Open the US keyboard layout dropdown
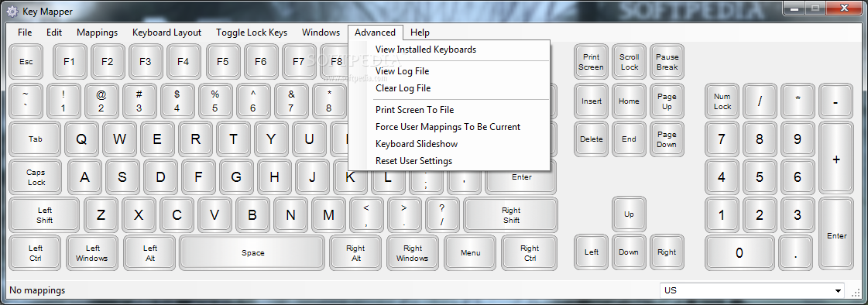This screenshot has height=305, width=868. tap(753, 290)
